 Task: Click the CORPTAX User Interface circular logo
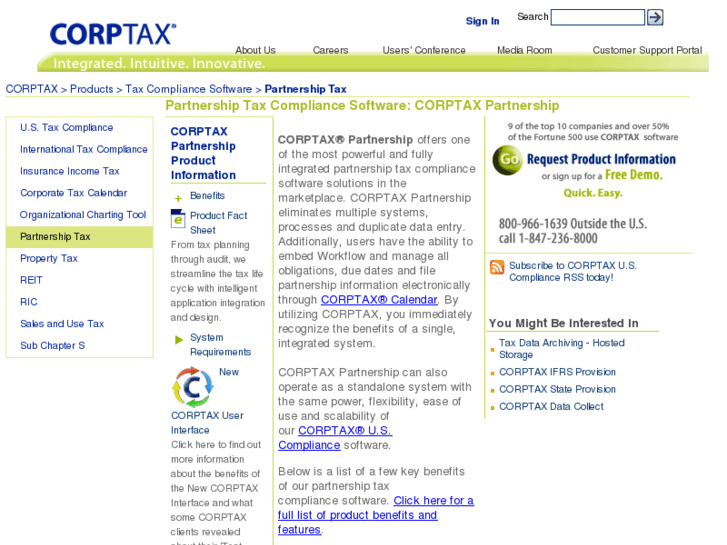(x=192, y=387)
